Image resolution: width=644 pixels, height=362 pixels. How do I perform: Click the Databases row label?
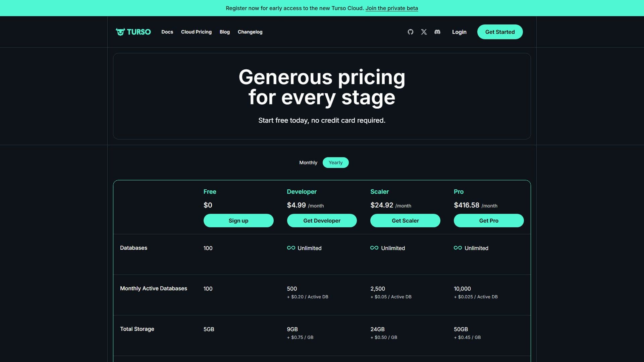tap(133, 248)
